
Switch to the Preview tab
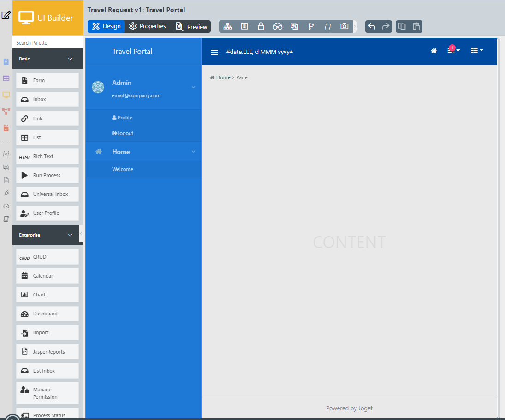pos(191,27)
